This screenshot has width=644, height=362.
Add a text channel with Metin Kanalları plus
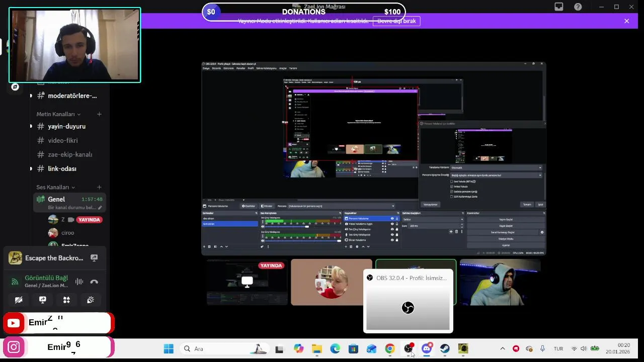click(99, 114)
